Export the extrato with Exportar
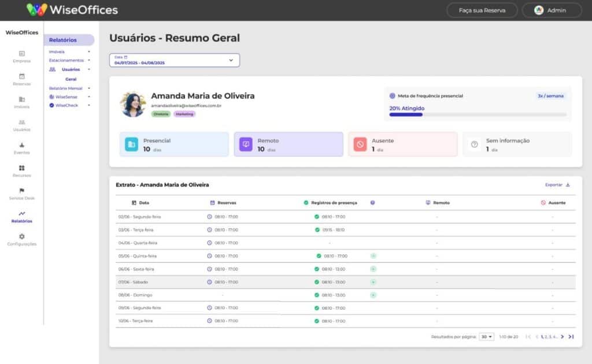 coord(557,185)
